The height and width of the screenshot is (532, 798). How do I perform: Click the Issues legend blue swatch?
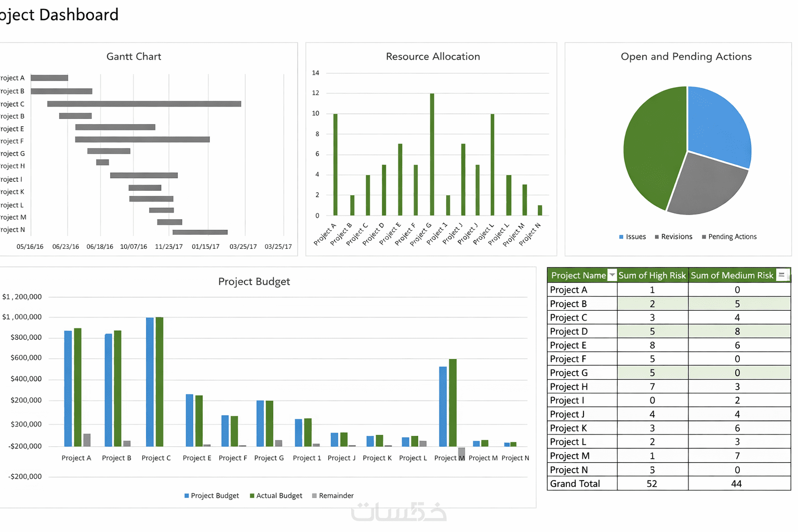(x=621, y=237)
